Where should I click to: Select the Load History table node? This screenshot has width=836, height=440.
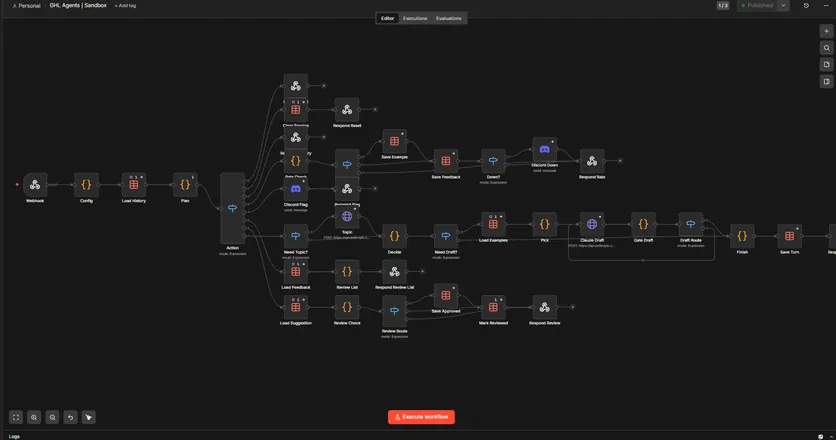133,185
